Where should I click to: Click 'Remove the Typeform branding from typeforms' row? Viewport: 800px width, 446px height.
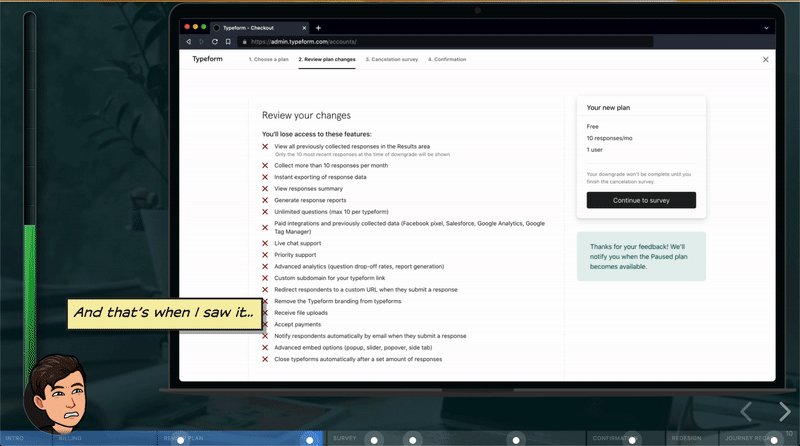tap(338, 301)
